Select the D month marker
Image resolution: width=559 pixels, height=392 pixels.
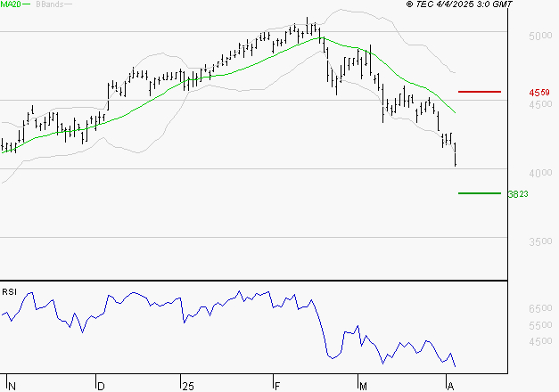101,386
